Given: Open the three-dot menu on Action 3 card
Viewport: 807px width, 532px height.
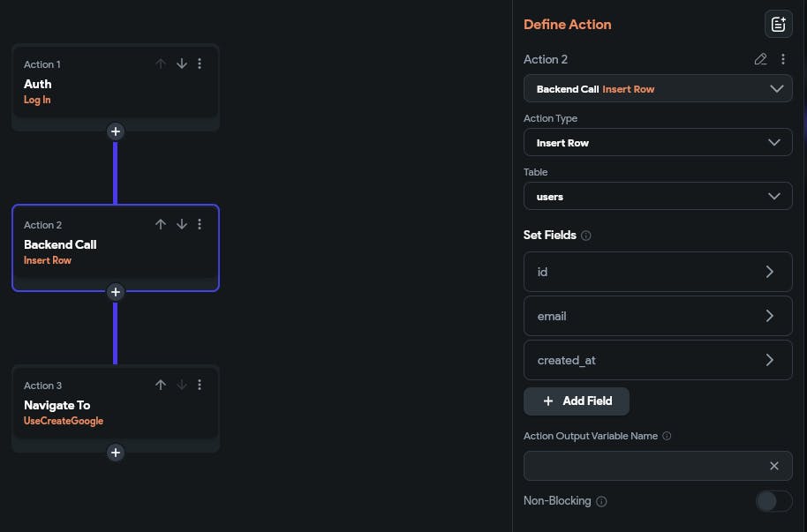Looking at the screenshot, I should pos(200,385).
